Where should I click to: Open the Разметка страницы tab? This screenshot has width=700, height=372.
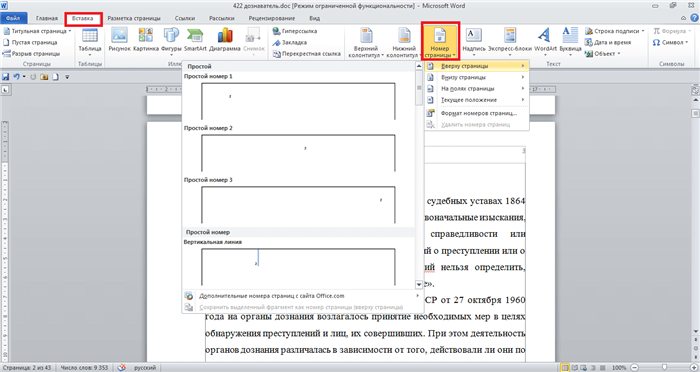tap(134, 18)
